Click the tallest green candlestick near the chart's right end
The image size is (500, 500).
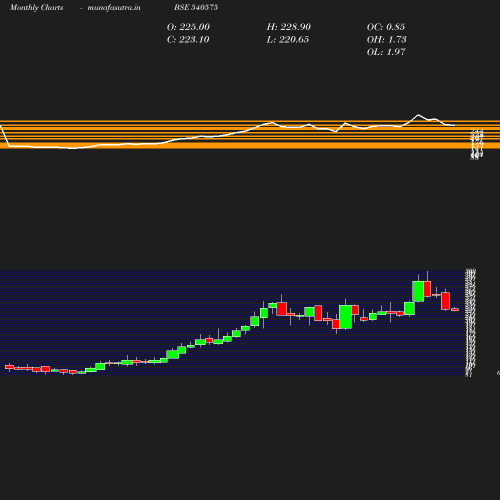418,291
